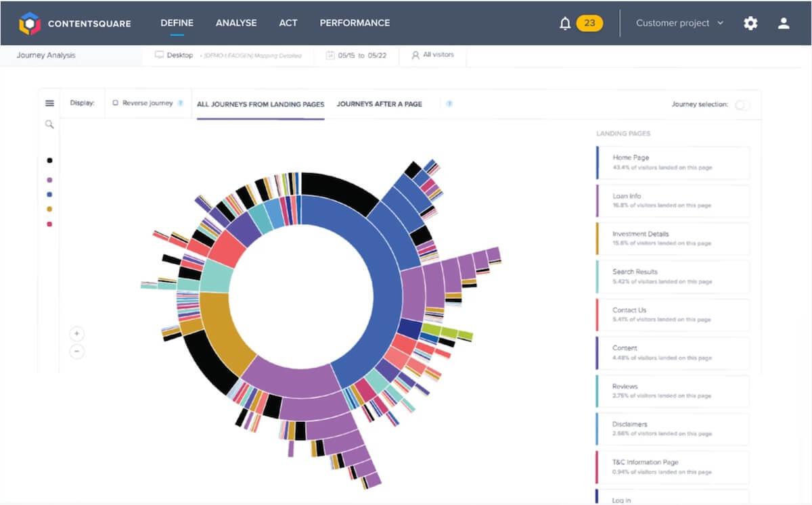Click the black color swatch in the left legend
812x505 pixels.
click(49, 161)
